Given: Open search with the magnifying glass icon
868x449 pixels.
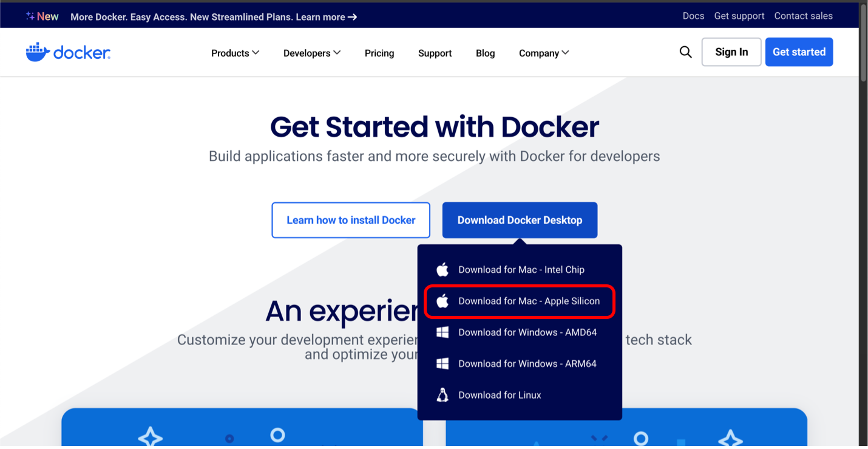Looking at the screenshot, I should click(x=685, y=52).
